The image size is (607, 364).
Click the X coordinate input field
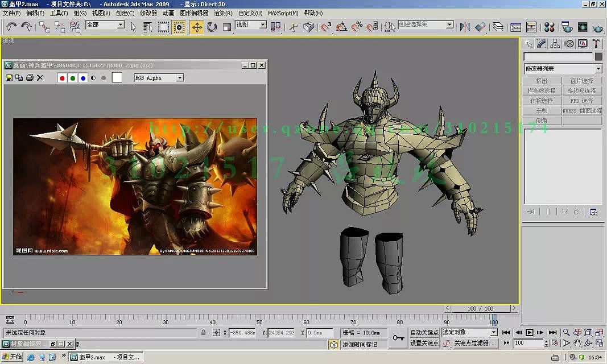pos(242,333)
